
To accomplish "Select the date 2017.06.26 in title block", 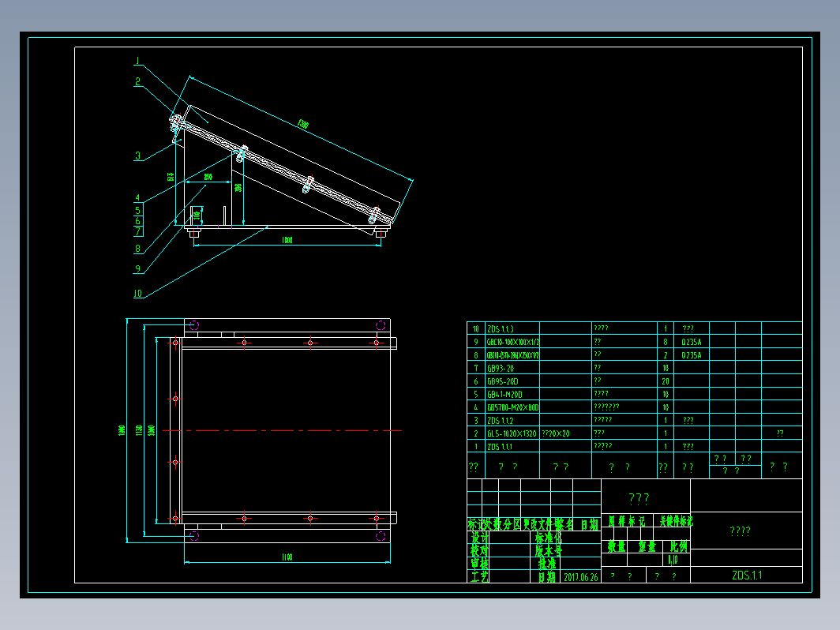I will tap(581, 577).
